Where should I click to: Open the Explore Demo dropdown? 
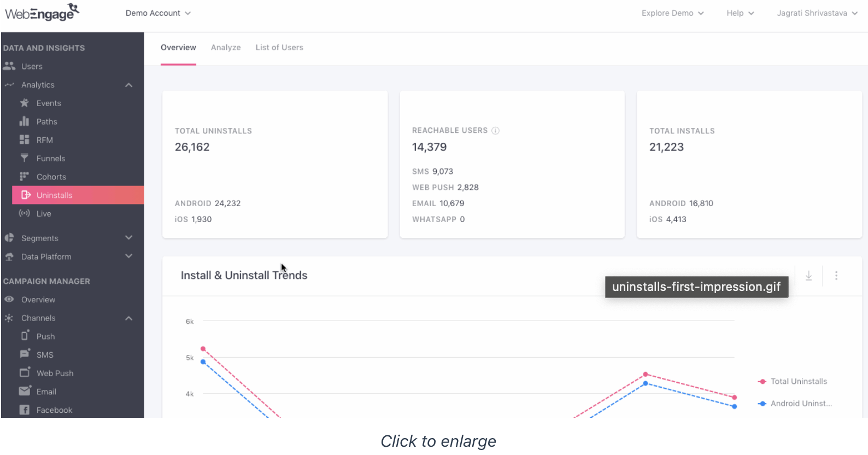[x=673, y=13]
